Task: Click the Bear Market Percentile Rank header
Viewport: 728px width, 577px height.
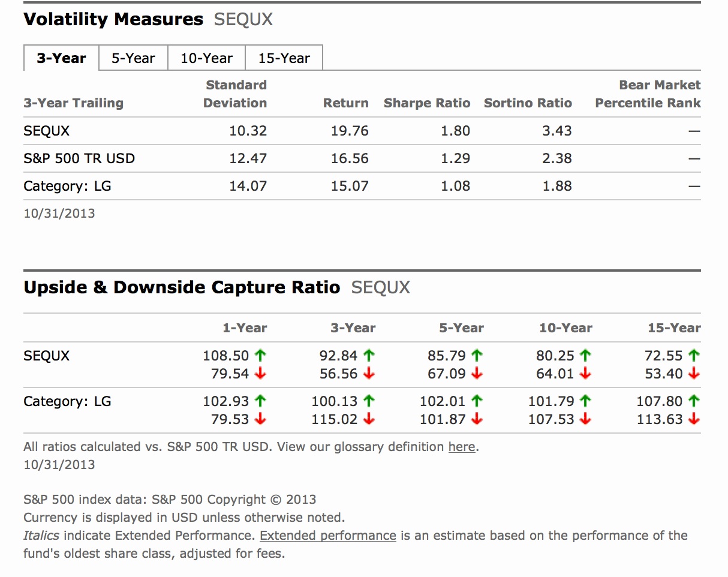Action: [x=648, y=94]
